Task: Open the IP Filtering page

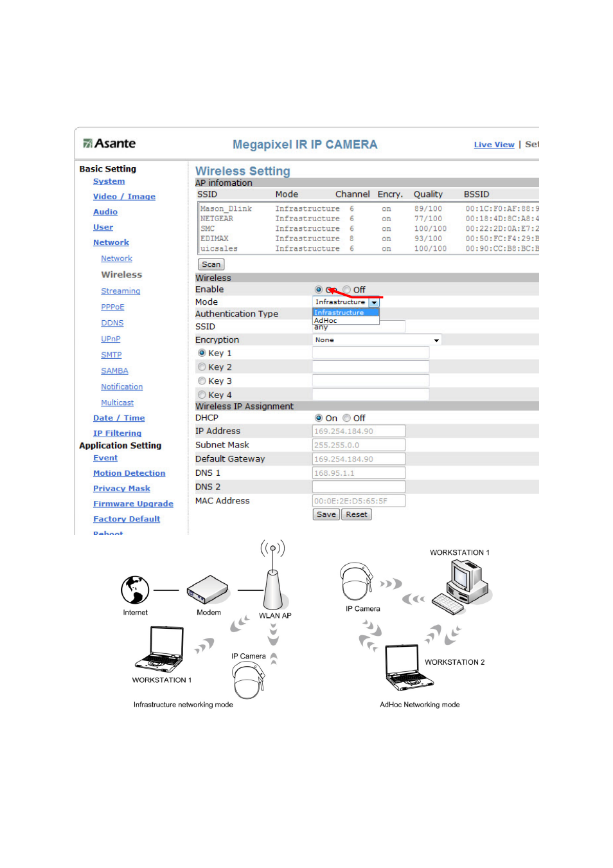Action: pyautogui.click(x=117, y=433)
